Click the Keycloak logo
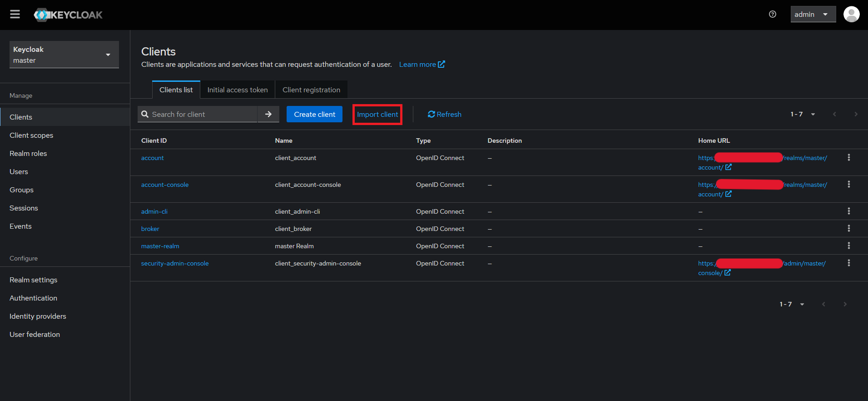868x401 pixels. click(x=68, y=15)
